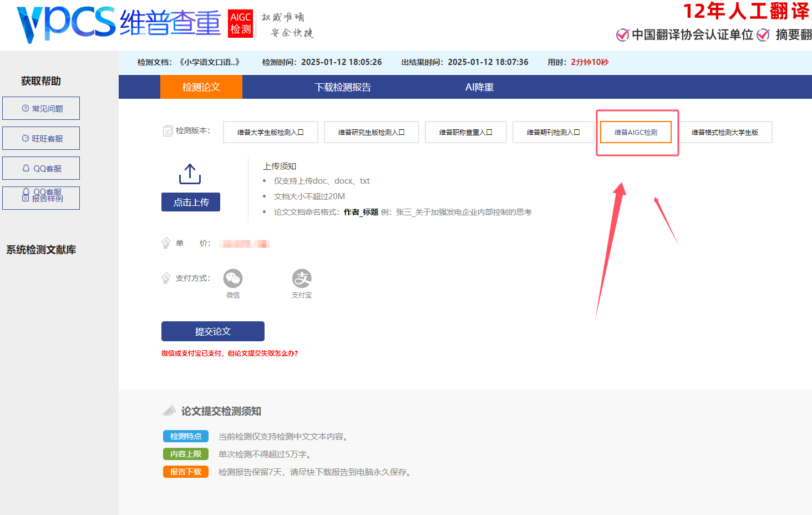
Task: Open 常见问题 help button
Action: [41, 108]
